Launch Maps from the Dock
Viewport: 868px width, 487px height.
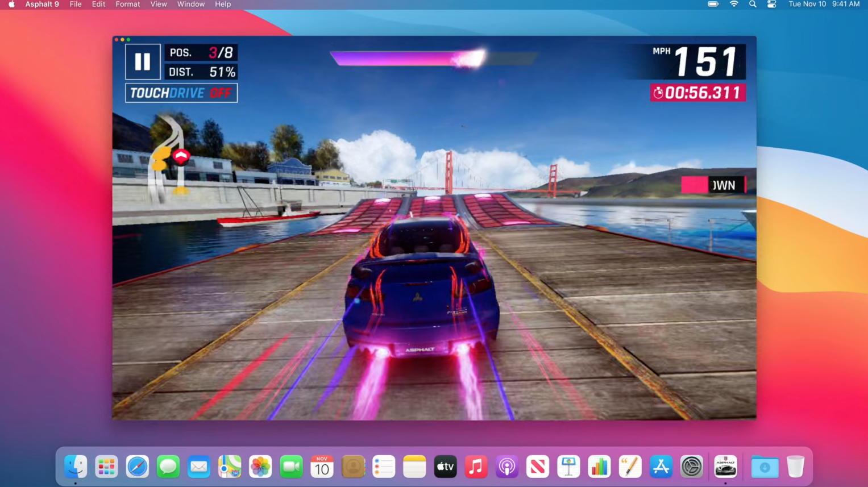coord(230,467)
